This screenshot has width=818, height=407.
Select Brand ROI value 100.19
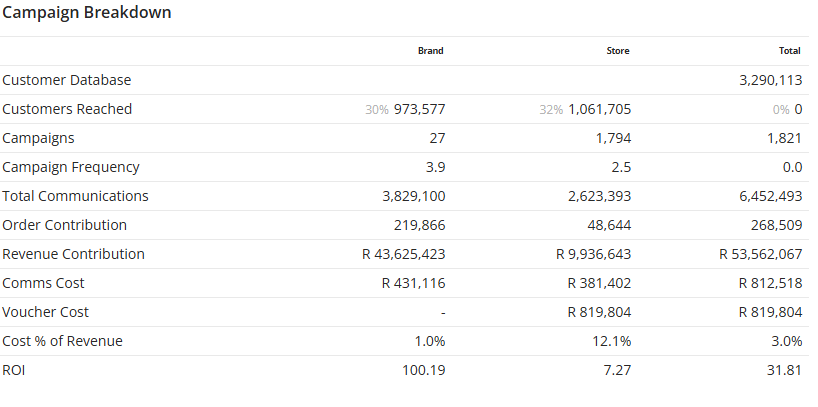click(424, 370)
